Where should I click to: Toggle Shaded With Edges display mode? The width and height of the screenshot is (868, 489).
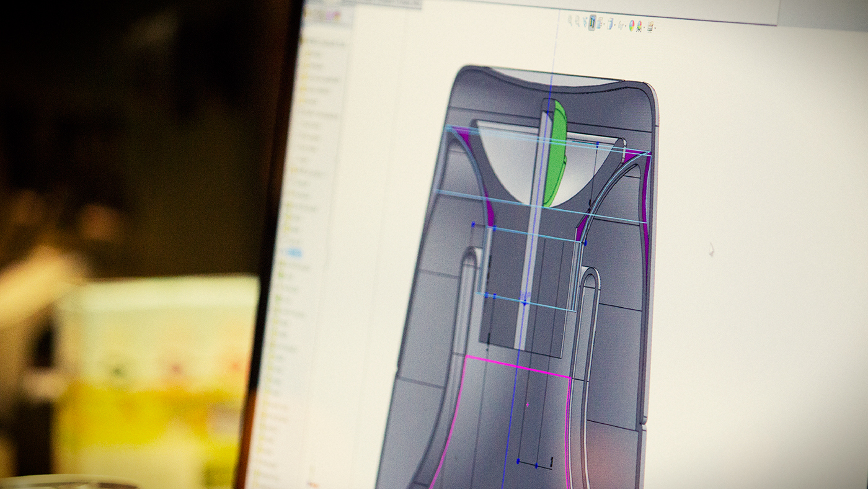point(611,22)
